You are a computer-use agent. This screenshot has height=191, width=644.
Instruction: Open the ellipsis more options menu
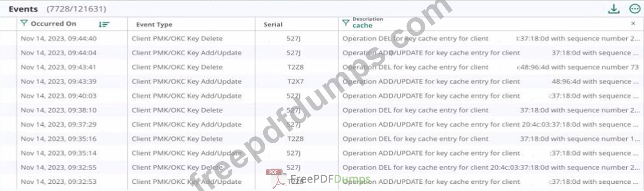click(x=635, y=9)
